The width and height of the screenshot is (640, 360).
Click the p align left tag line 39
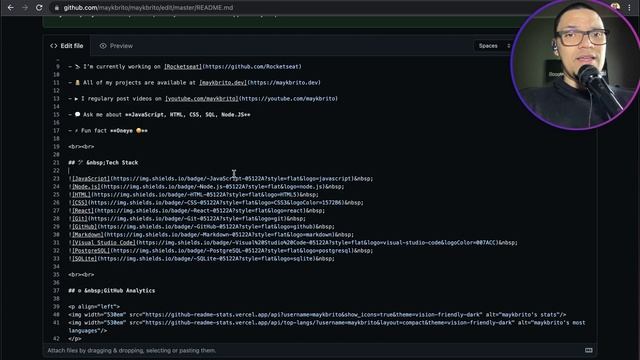(x=94, y=307)
